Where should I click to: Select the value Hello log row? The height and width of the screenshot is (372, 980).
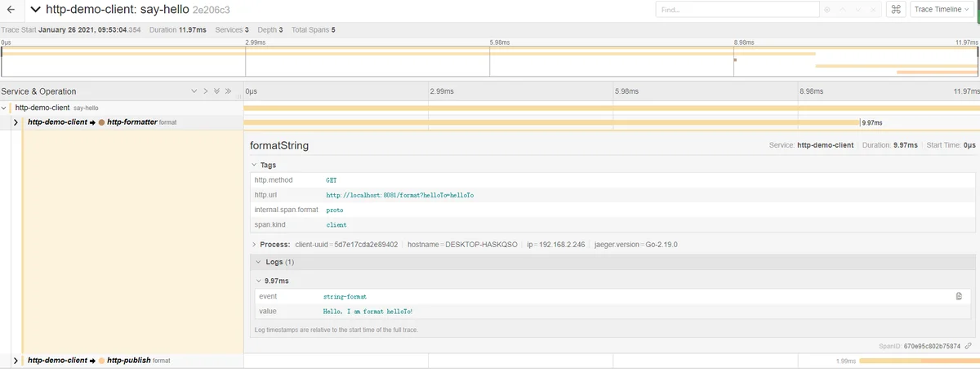point(612,311)
